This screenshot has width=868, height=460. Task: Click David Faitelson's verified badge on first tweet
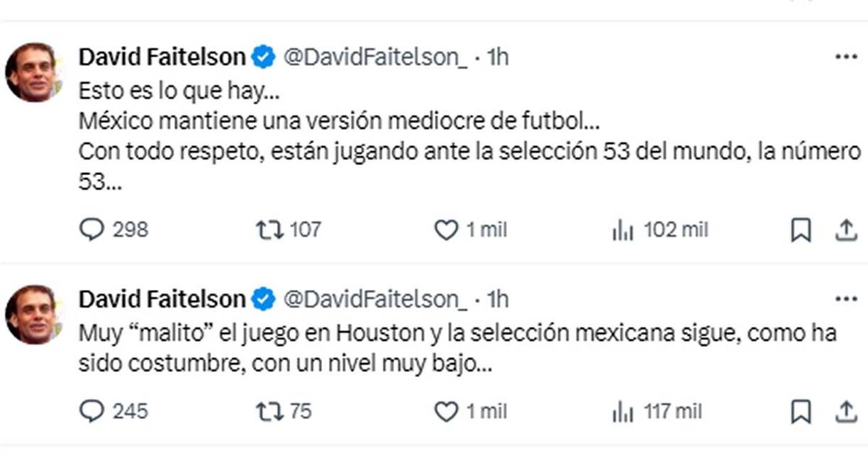tap(262, 55)
